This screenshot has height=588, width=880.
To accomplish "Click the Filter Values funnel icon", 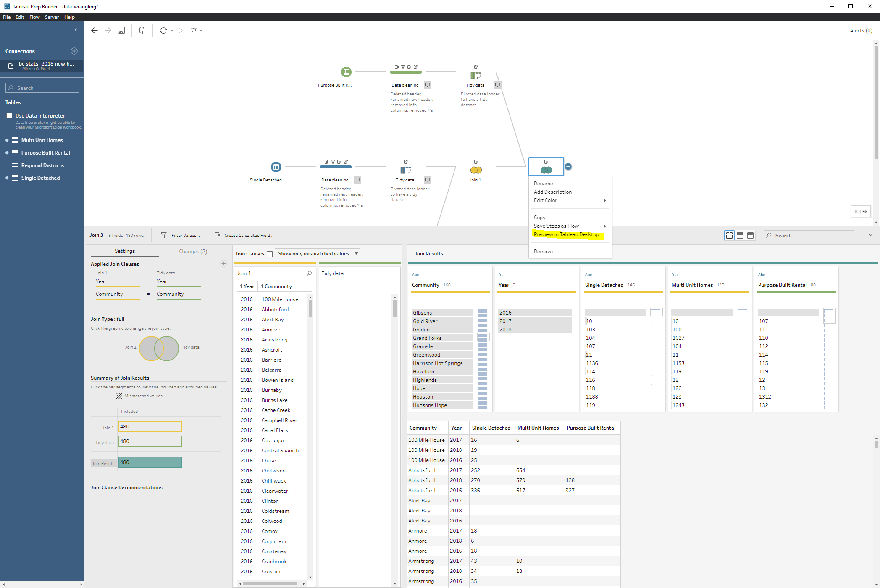I will click(x=164, y=235).
